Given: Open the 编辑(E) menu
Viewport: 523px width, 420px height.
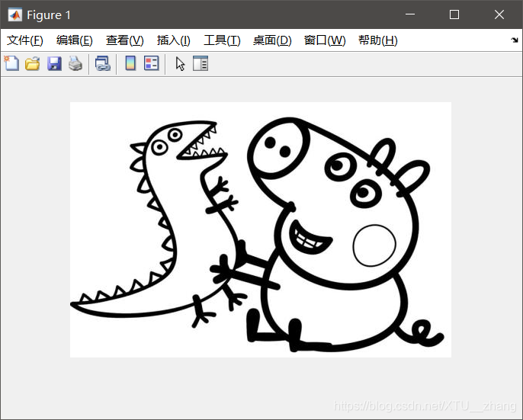Looking at the screenshot, I should 75,40.
